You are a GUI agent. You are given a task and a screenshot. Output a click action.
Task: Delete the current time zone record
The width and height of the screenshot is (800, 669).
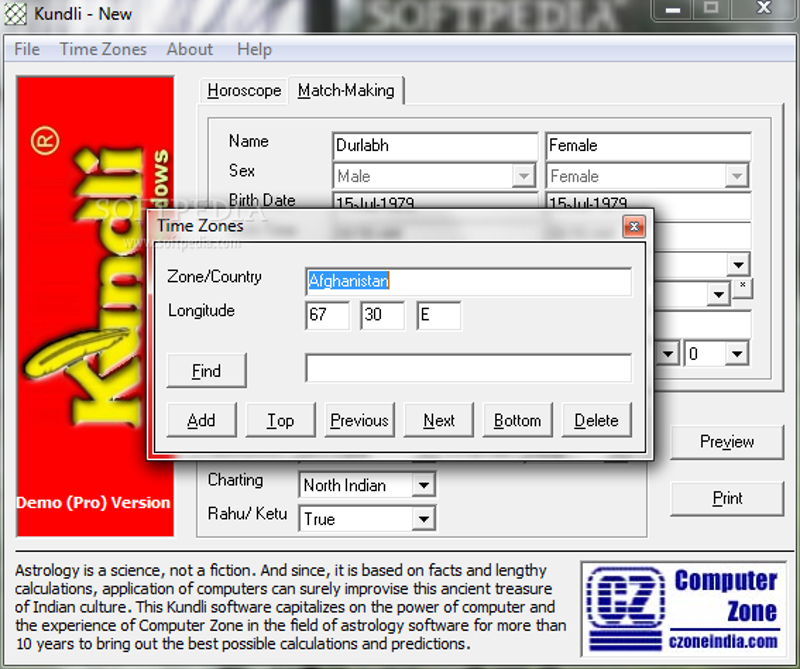(596, 420)
